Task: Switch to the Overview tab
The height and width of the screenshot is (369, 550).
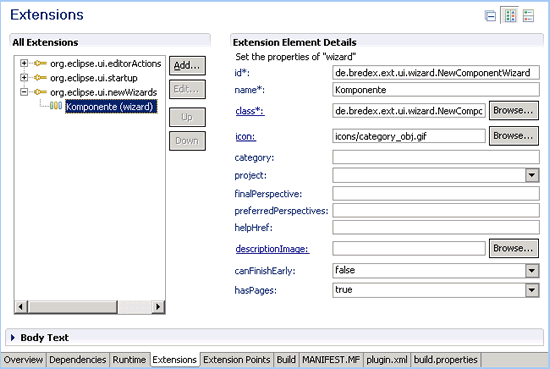Action: point(23,360)
